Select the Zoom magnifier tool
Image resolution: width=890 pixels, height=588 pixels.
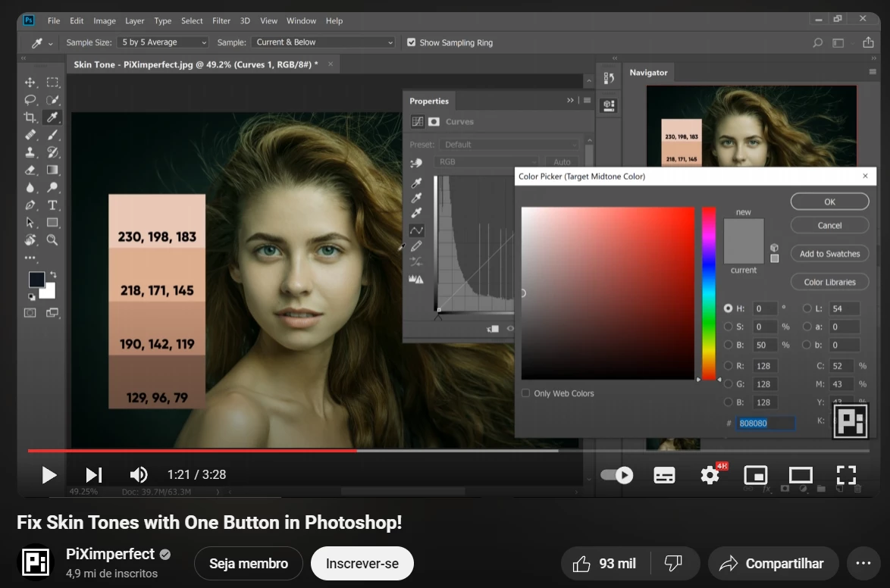click(x=52, y=240)
